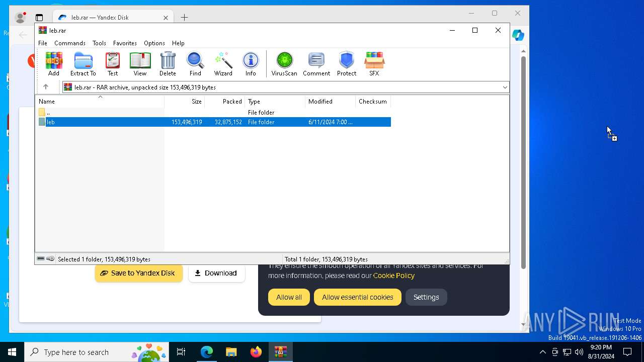Screen dimensions: 644x362
Task: Open Task View on taskbar
Action: click(x=181, y=352)
